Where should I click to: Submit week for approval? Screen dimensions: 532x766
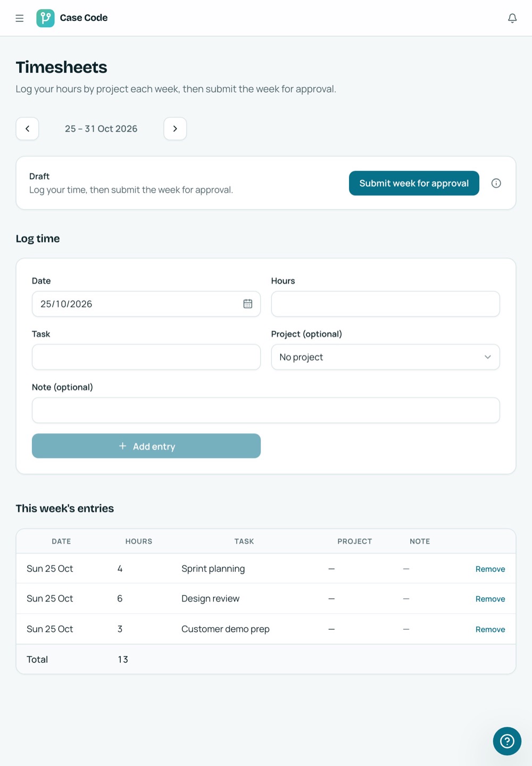click(414, 183)
